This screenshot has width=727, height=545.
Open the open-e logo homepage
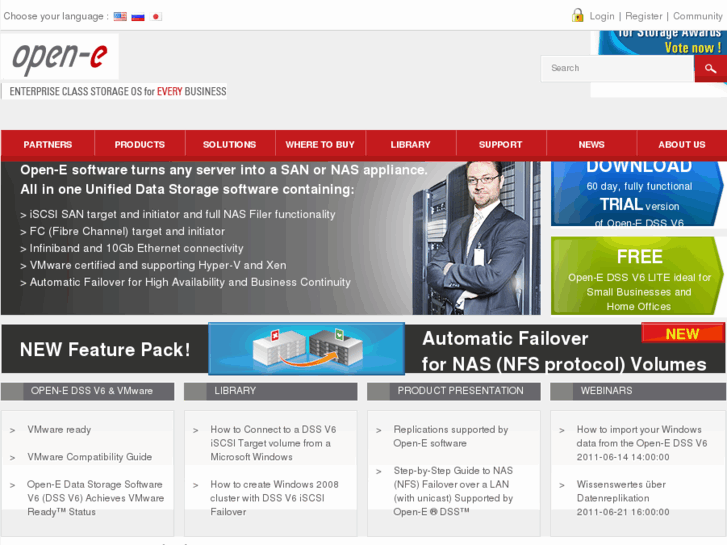[60, 57]
